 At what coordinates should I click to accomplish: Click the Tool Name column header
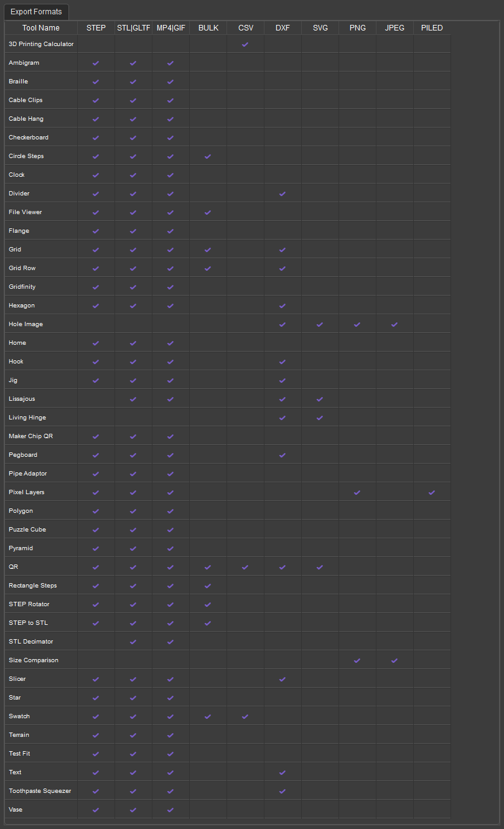41,28
